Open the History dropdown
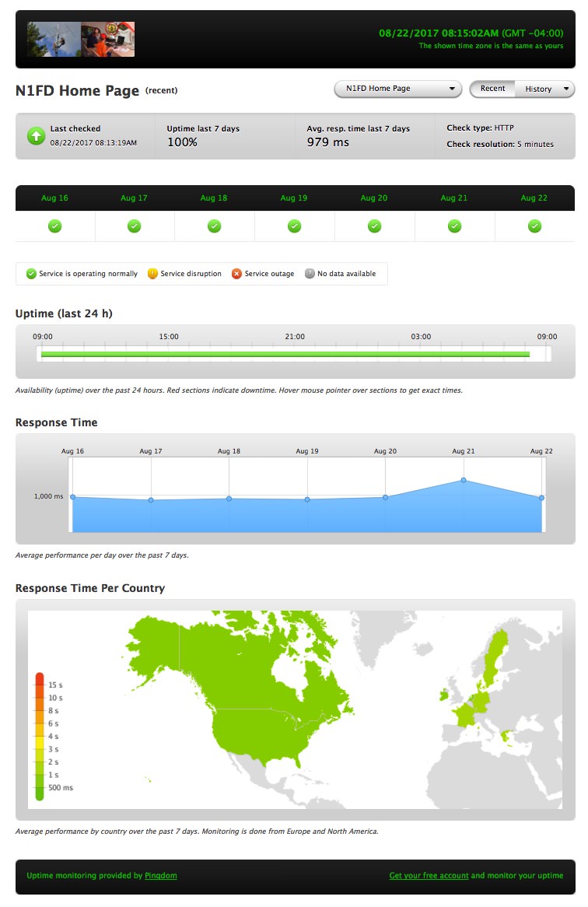 click(545, 89)
